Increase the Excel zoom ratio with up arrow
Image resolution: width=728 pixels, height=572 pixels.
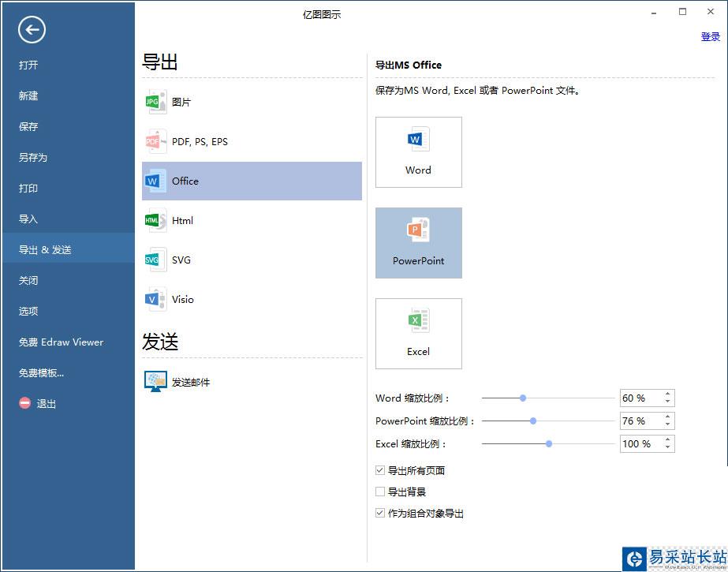[667, 439]
